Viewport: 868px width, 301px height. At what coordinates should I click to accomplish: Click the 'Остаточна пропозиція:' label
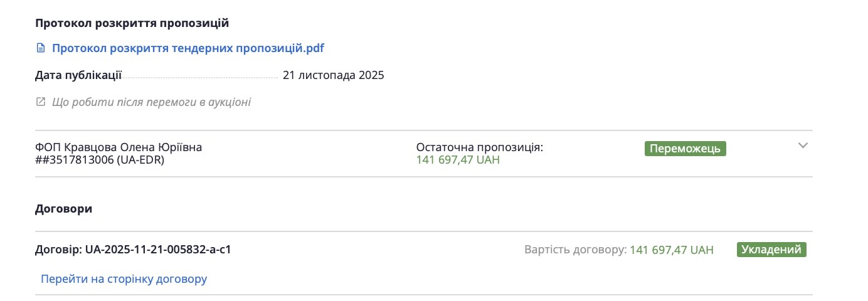click(x=479, y=147)
